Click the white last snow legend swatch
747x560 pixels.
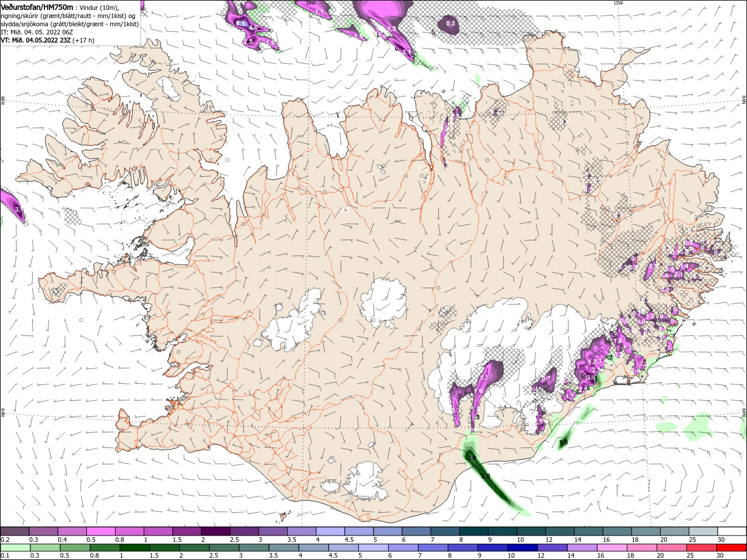pyautogui.click(x=732, y=531)
